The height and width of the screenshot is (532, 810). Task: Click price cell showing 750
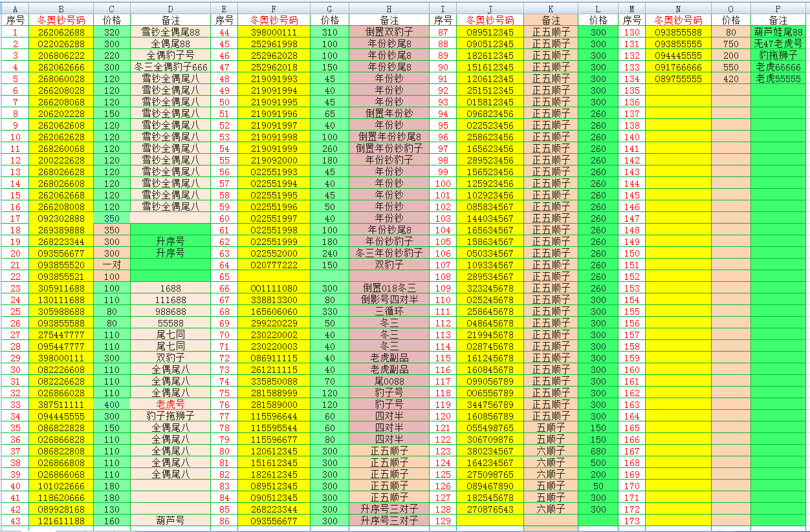[731, 44]
